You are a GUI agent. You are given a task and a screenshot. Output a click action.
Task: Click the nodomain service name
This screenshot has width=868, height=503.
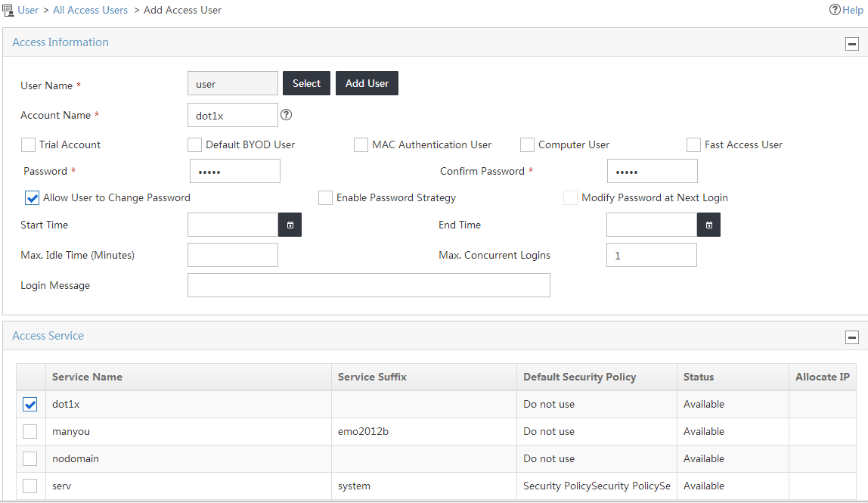click(76, 458)
